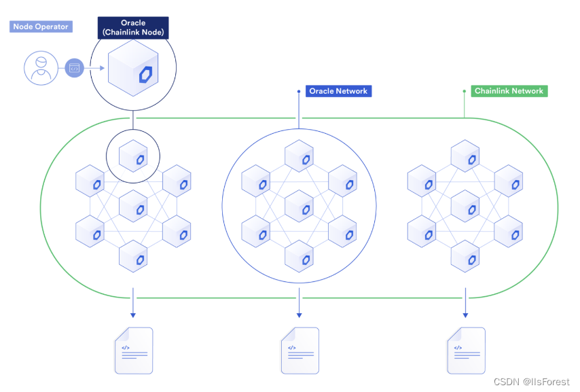580x392 pixels.
Task: Switch to the Oracle Network label
Action: (338, 90)
